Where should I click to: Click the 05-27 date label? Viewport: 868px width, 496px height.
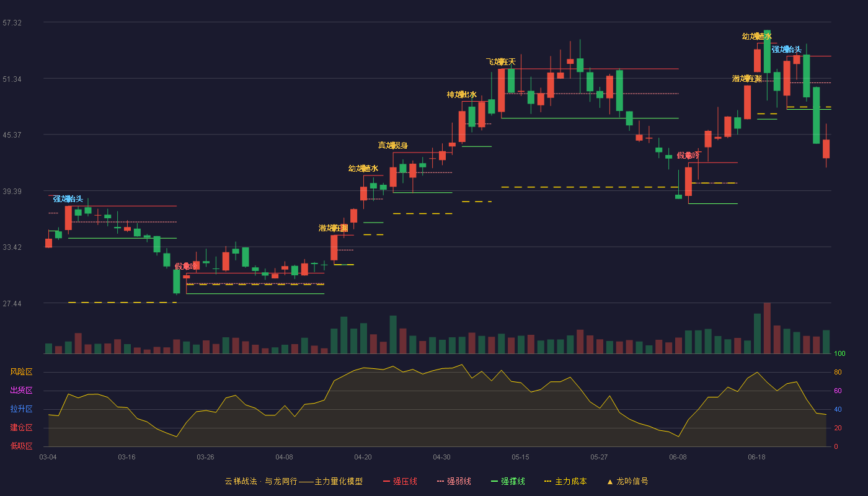[600, 457]
